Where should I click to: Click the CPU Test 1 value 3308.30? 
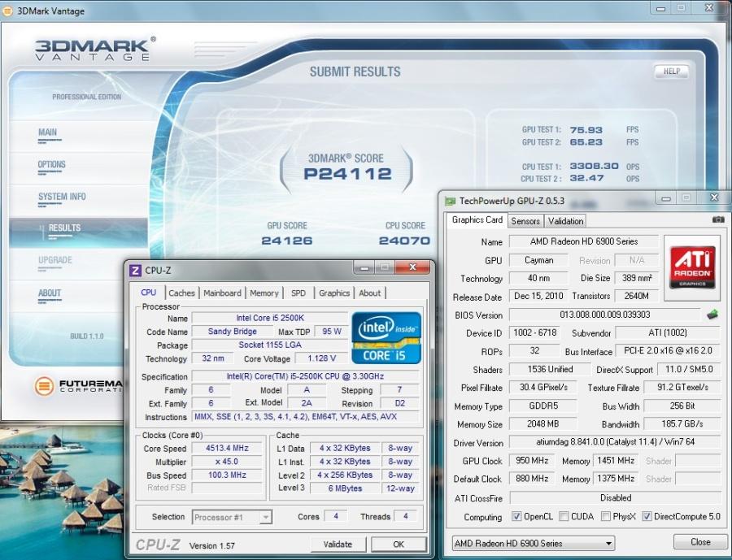coord(594,166)
